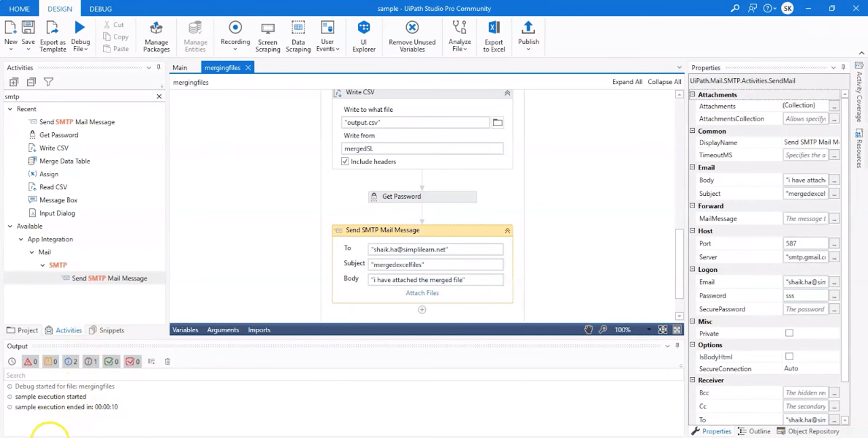This screenshot has height=438, width=868.
Task: Click Expand All above the designer
Action: tap(627, 81)
